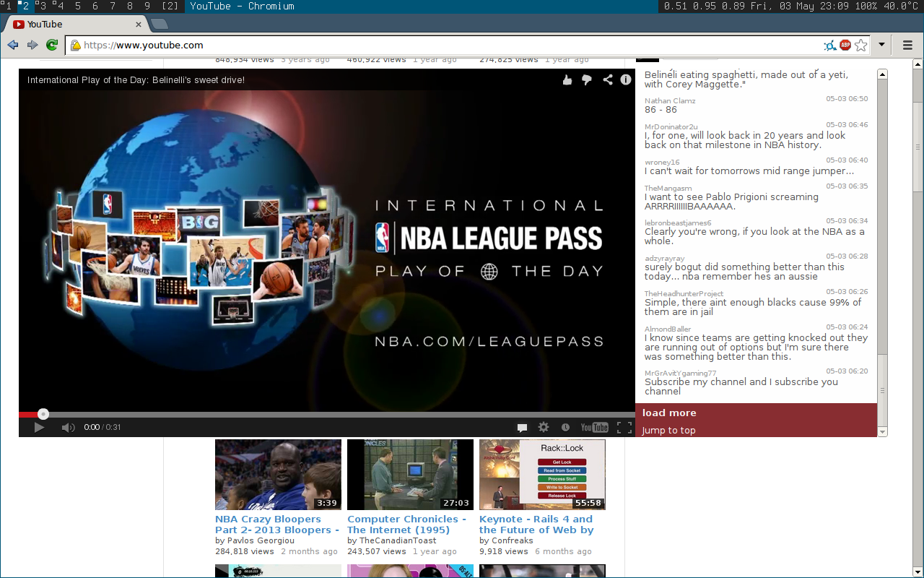Click 'Computer Chronicles - The Internet (1995)' title link
The height and width of the screenshot is (578, 924).
(x=406, y=525)
